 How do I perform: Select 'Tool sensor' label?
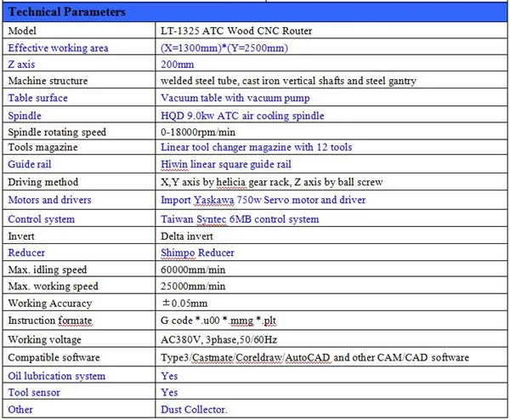34,393
